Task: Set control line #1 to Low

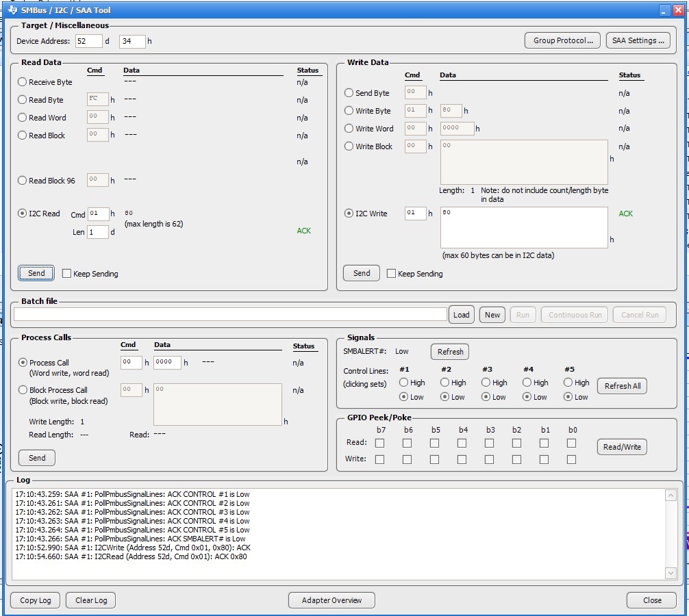Action: [x=403, y=397]
